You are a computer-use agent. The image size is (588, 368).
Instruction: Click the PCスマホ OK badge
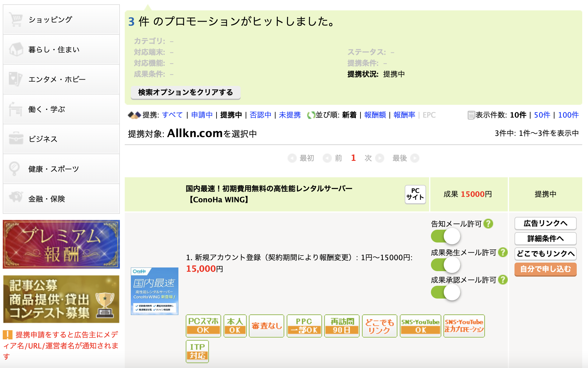point(203,326)
